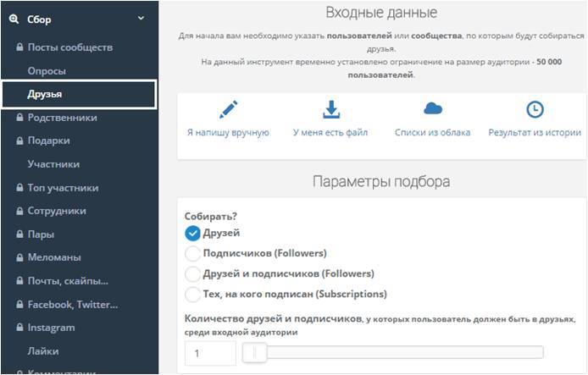Image resolution: width=588 pixels, height=375 pixels.
Task: Click the Результат из истории link
Action: [535, 133]
